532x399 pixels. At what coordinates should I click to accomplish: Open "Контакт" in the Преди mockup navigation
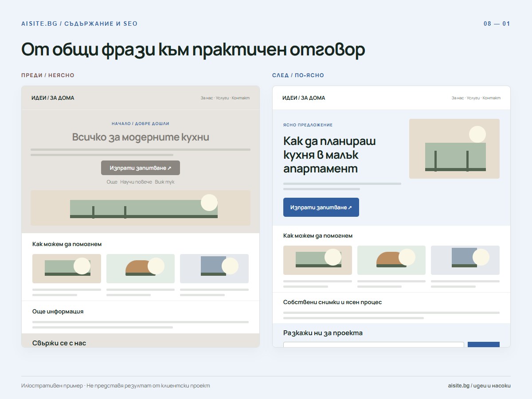coord(241,98)
